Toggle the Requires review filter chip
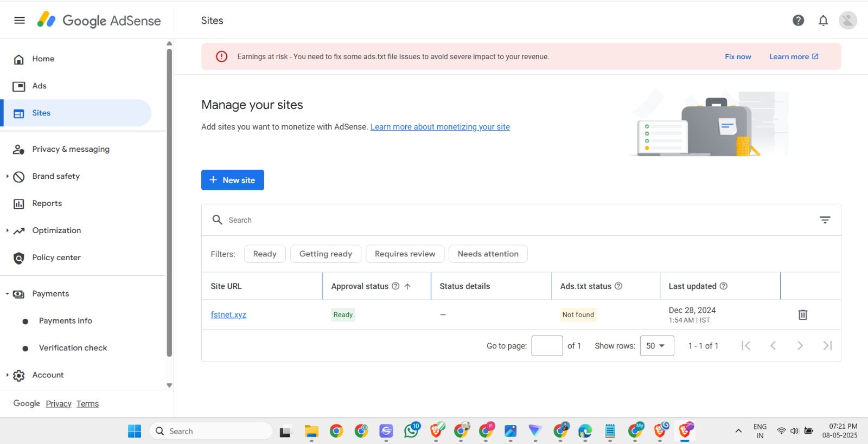The width and height of the screenshot is (868, 444). click(405, 254)
